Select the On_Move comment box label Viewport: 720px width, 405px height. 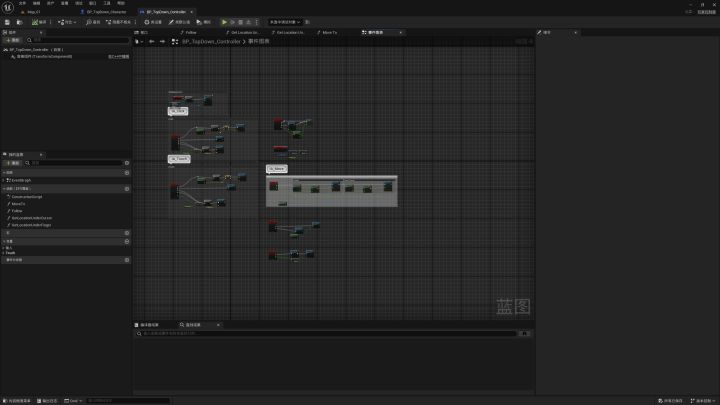coord(276,169)
